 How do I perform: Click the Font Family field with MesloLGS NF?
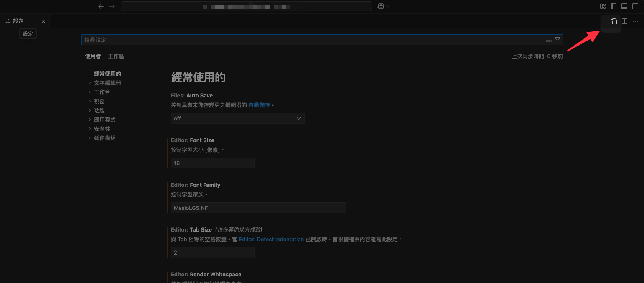pyautogui.click(x=258, y=208)
